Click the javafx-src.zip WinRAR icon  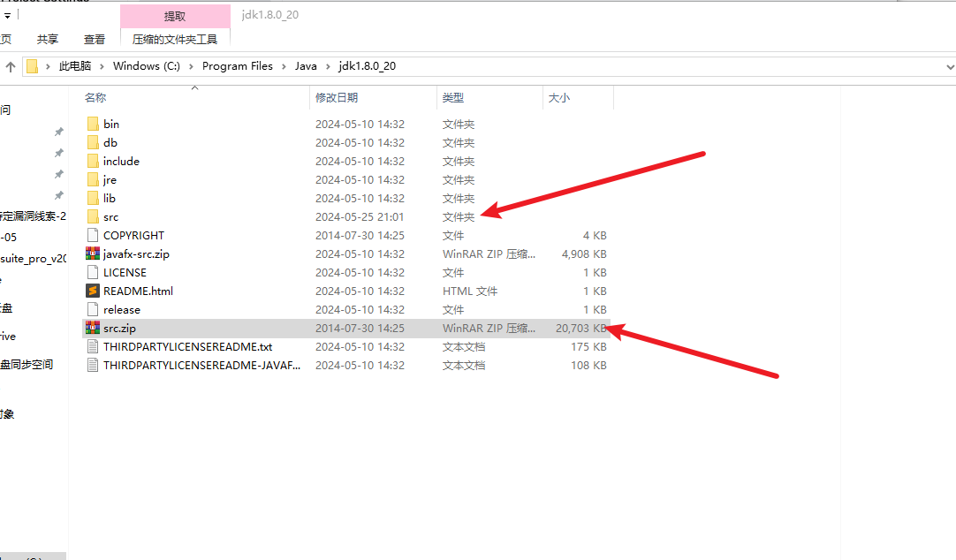tap(93, 254)
